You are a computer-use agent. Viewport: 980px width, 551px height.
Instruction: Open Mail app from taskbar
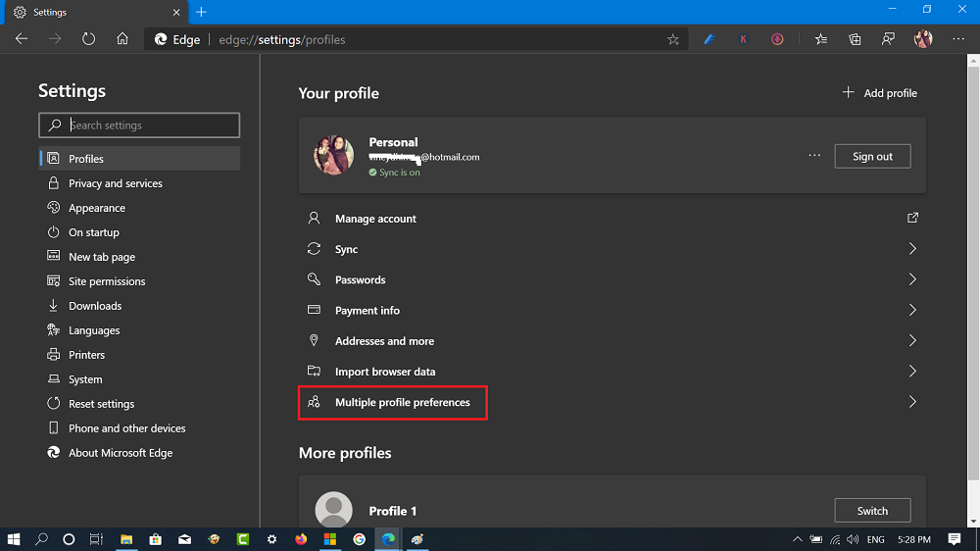coord(184,539)
